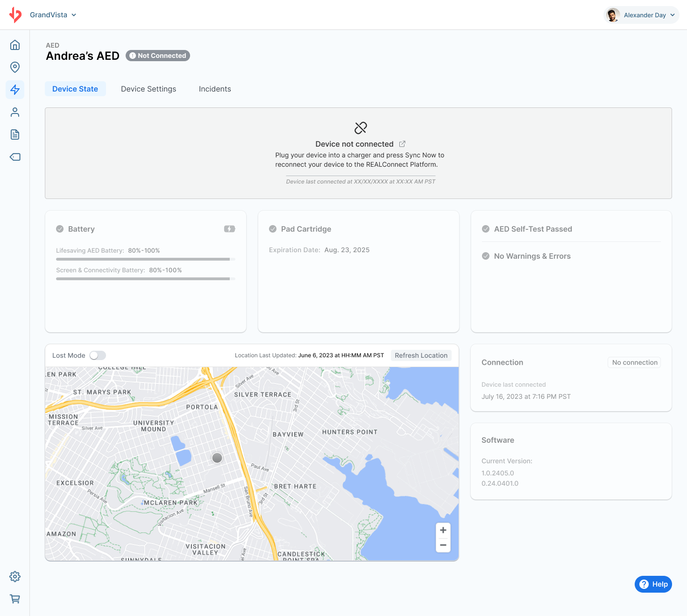687x616 pixels.
Task: Switch to the Incidents tab
Action: [x=215, y=89]
